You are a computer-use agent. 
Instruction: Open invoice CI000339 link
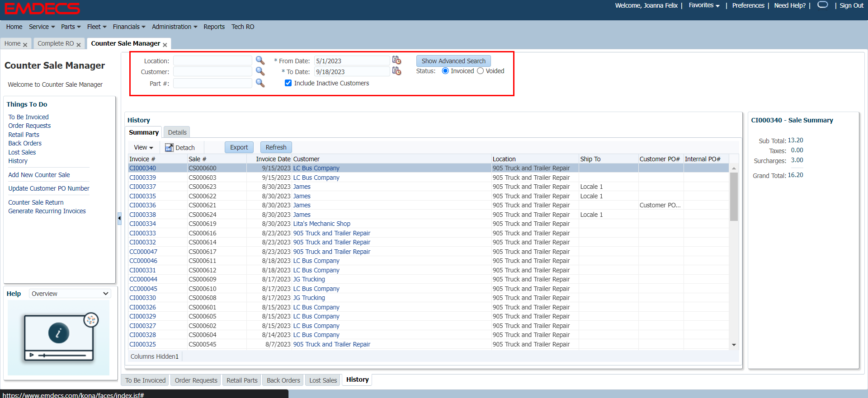[142, 178]
